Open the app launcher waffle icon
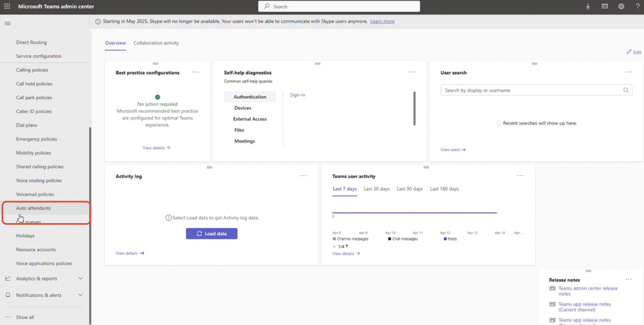 7,6
